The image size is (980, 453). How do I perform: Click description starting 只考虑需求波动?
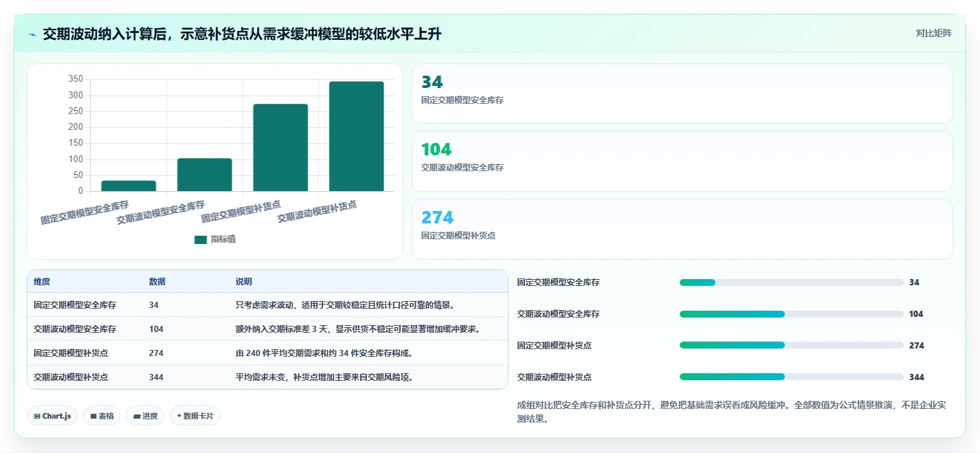pos(345,305)
